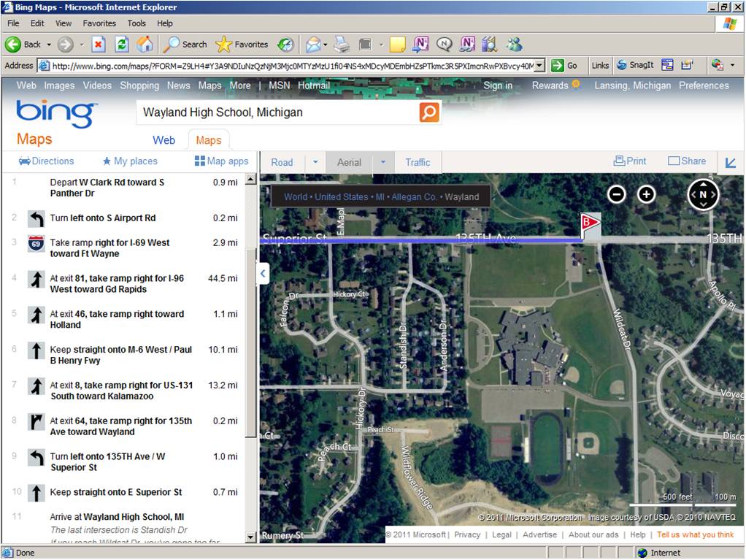Click Sign in on Bing header

498,85
